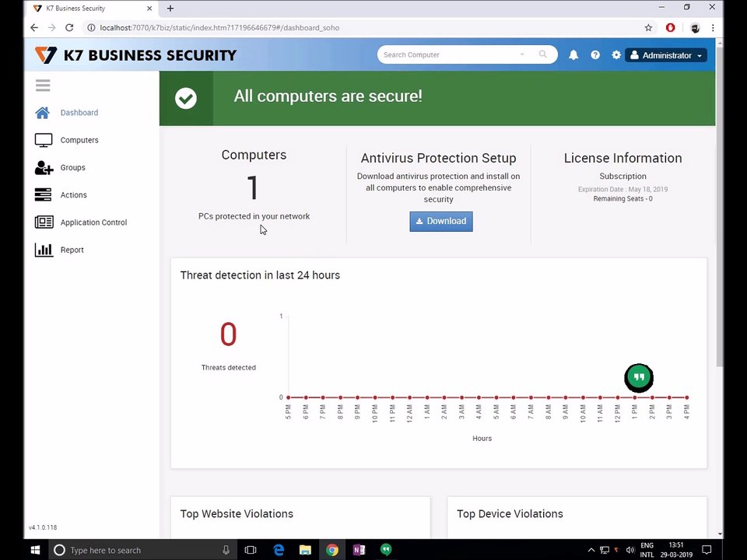Click the ENG INTL language indicator
This screenshot has width=747, height=560.
pyautogui.click(x=647, y=550)
